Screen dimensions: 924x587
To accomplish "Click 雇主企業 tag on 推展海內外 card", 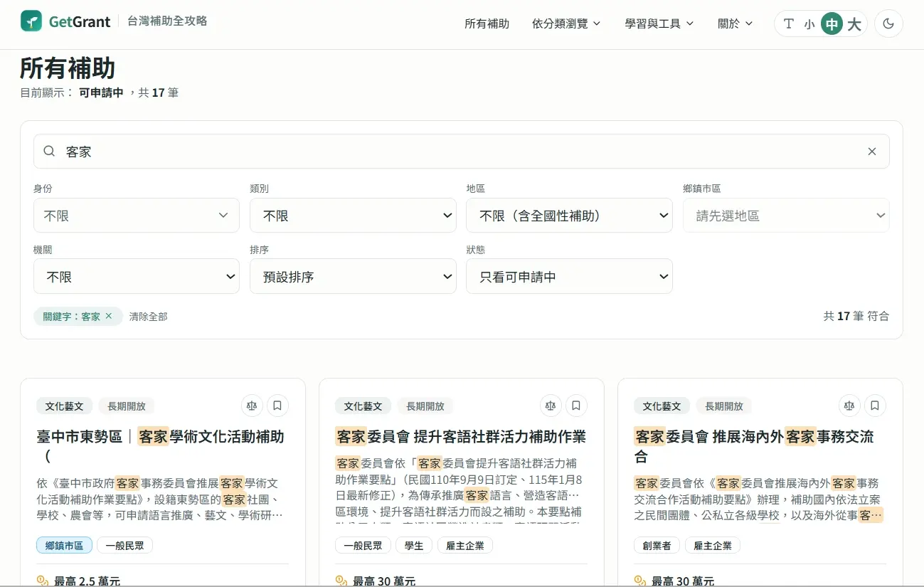I will (712, 546).
